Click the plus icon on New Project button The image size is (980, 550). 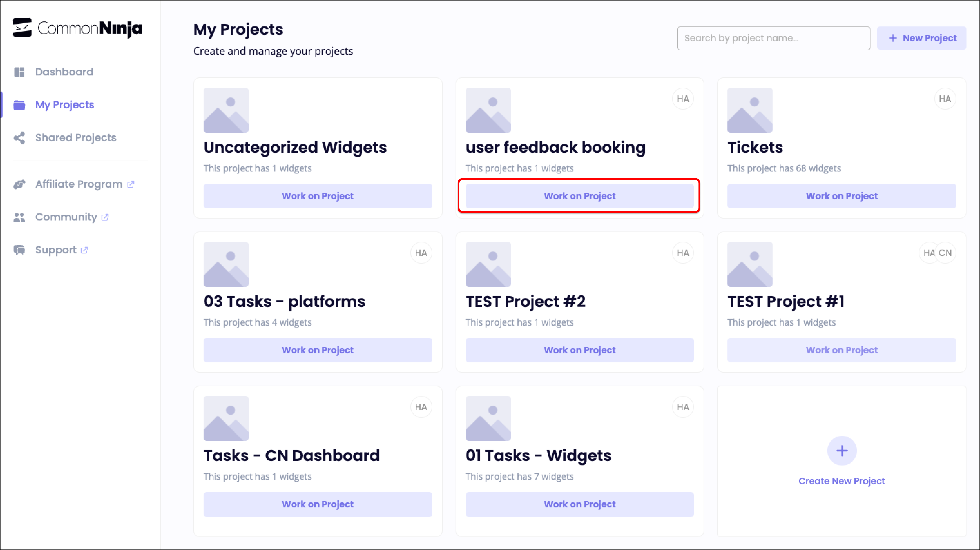click(893, 38)
